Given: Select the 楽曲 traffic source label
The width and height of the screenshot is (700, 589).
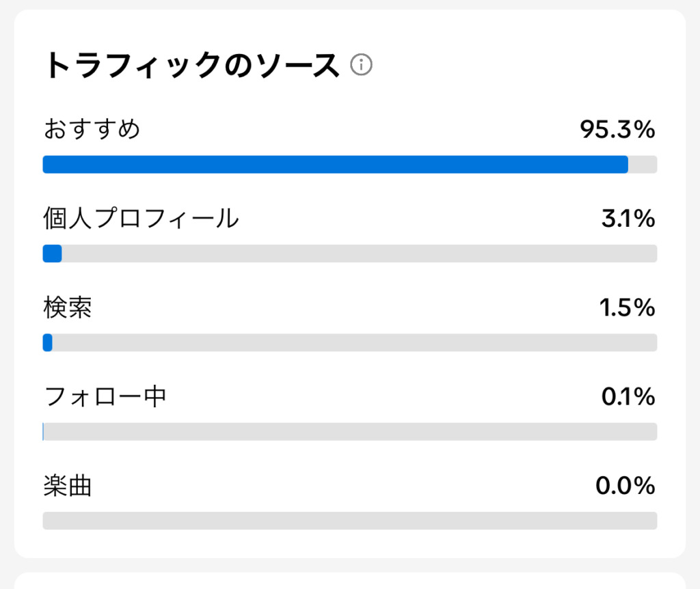Looking at the screenshot, I should pyautogui.click(x=68, y=486).
